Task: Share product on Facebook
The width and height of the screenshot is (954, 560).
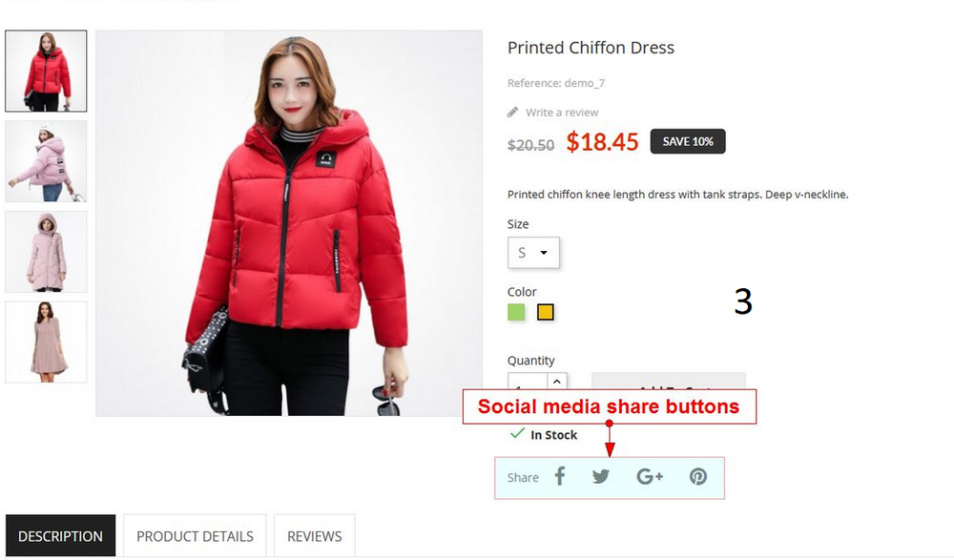Action: pos(560,476)
